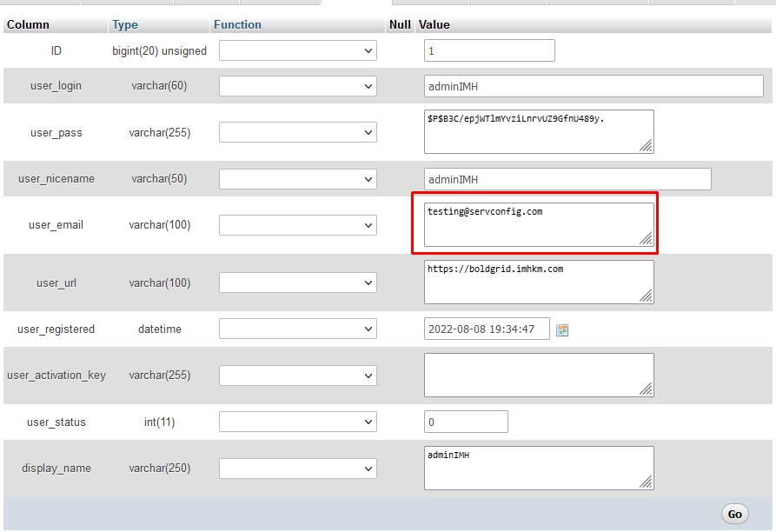Expand the Function dropdown for user_registered

297,329
